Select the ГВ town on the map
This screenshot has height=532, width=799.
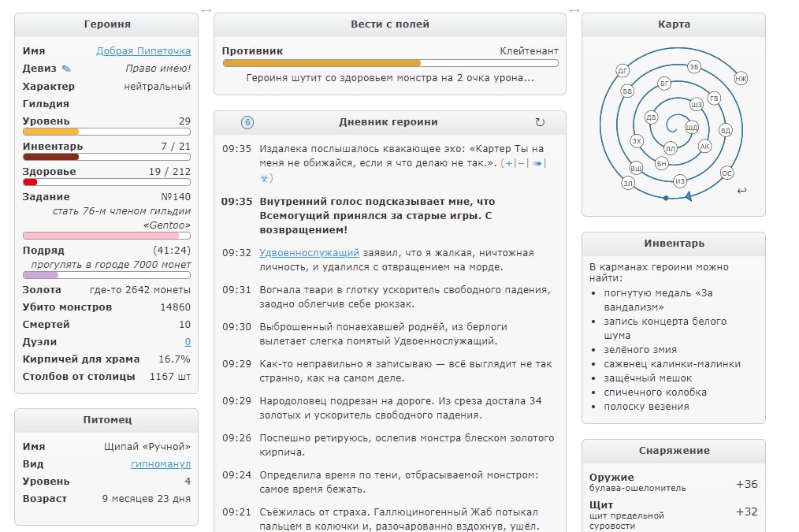click(714, 99)
